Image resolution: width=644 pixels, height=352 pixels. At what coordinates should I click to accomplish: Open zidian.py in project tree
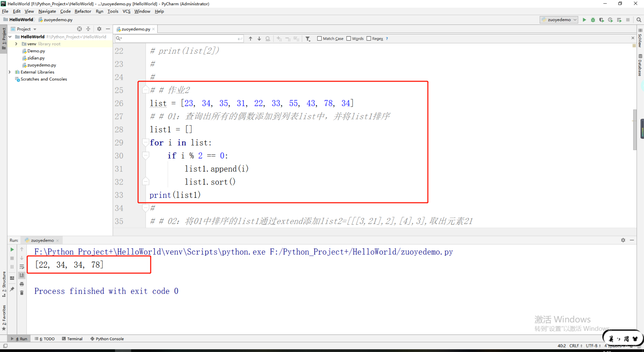[36, 58]
